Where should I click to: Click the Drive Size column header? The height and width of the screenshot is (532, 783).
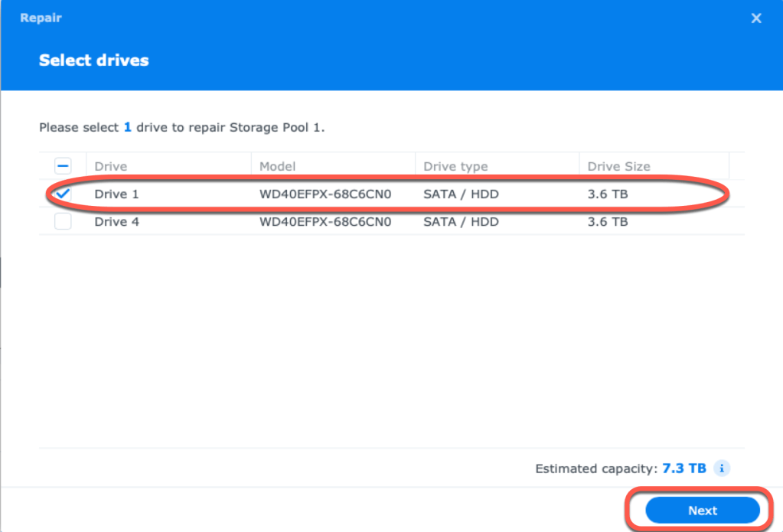point(618,166)
